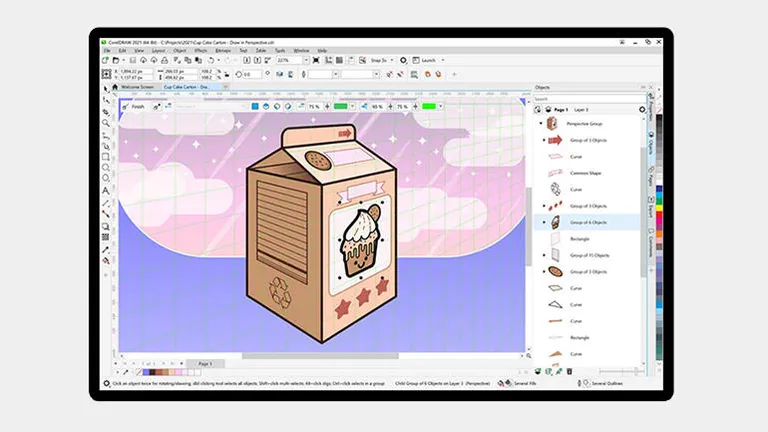768x432 pixels.
Task: Open the Options gear in the toolbar
Action: 403,61
